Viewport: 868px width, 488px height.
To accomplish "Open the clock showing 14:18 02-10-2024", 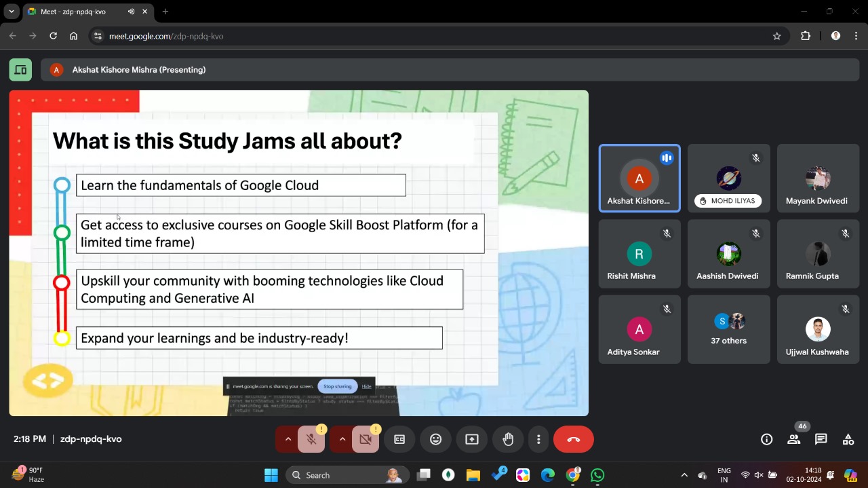I will point(804,475).
